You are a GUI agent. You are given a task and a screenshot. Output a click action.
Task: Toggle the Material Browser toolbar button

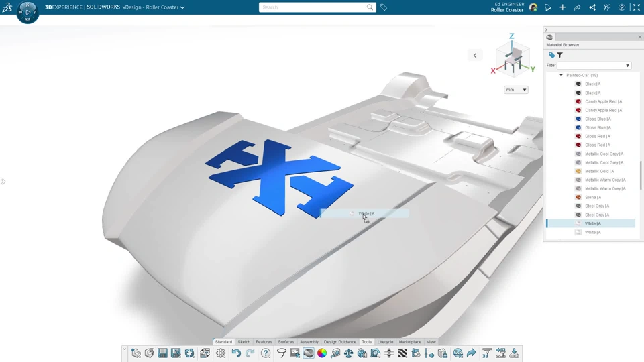(309, 353)
